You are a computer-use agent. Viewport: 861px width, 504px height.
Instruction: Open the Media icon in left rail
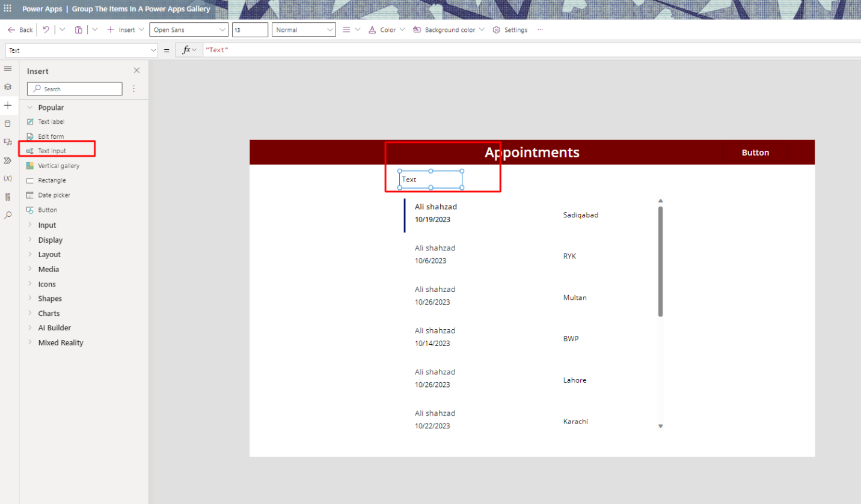point(8,142)
